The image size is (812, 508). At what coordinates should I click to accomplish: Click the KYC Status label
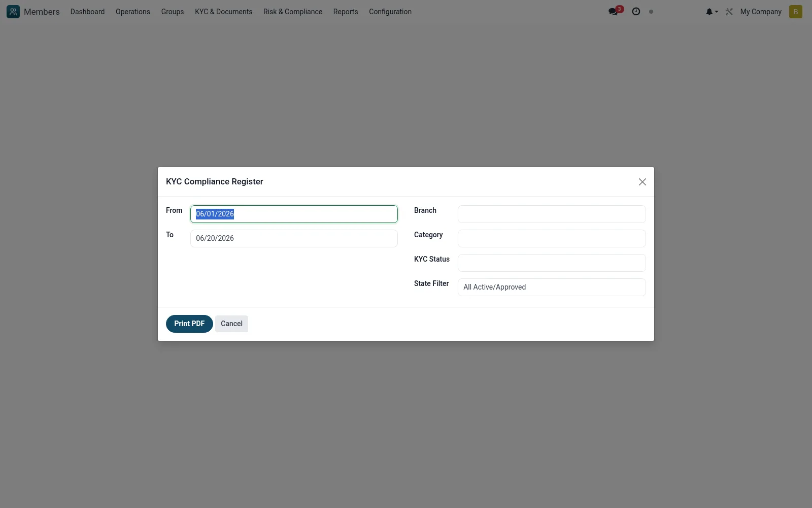(x=432, y=259)
